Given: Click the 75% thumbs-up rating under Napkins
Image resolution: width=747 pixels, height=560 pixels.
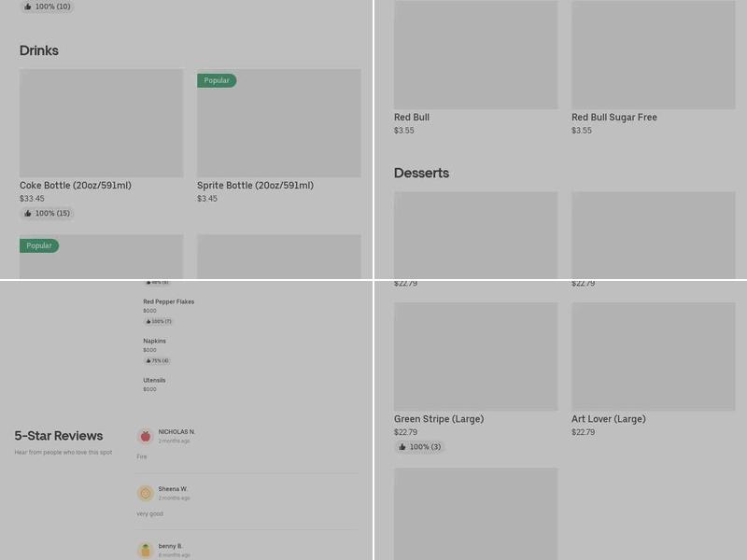Looking at the screenshot, I should click(157, 360).
